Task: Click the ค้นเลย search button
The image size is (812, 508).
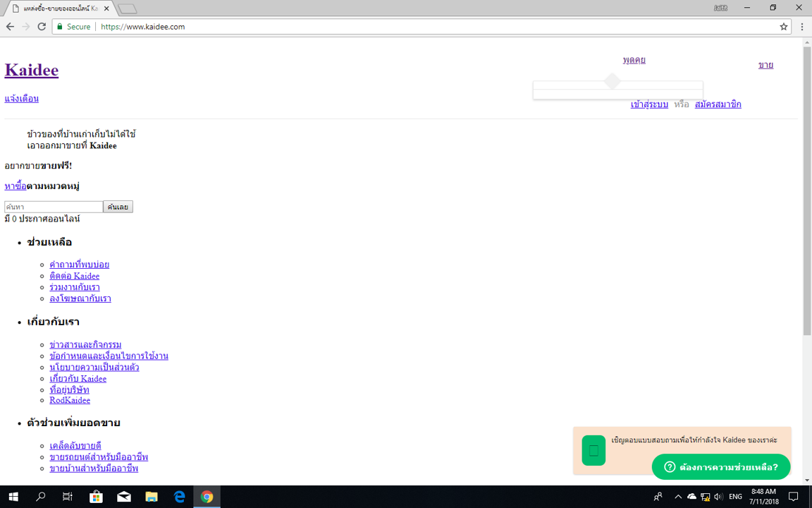Action: pyautogui.click(x=118, y=207)
